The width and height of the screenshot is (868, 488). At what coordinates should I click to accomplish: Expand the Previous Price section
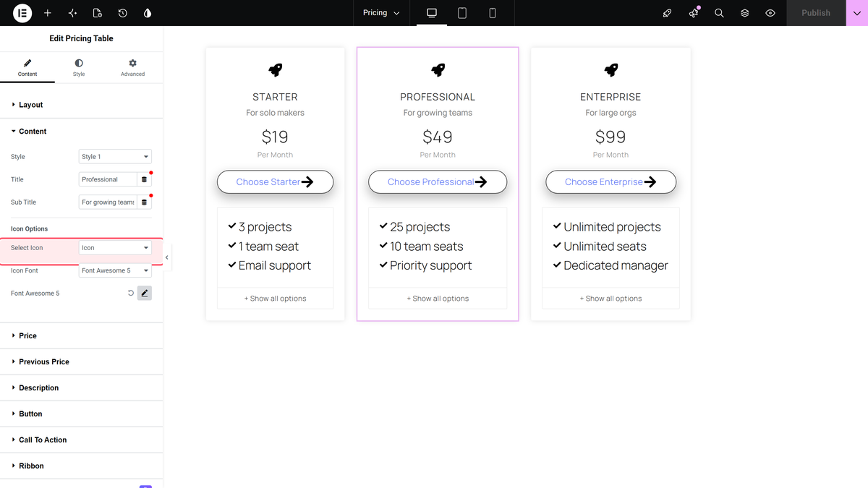click(82, 362)
